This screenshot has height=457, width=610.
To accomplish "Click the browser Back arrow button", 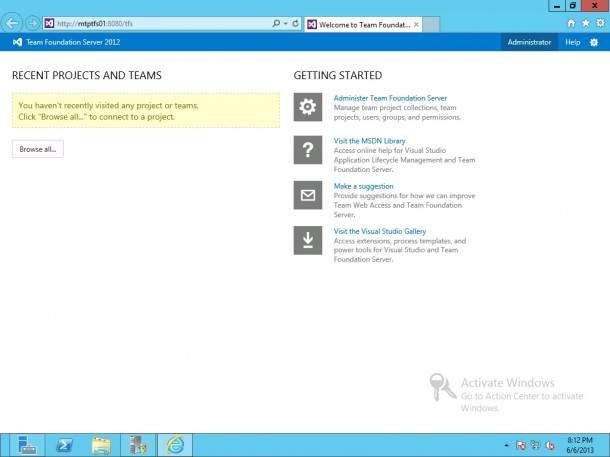I will click(x=12, y=23).
